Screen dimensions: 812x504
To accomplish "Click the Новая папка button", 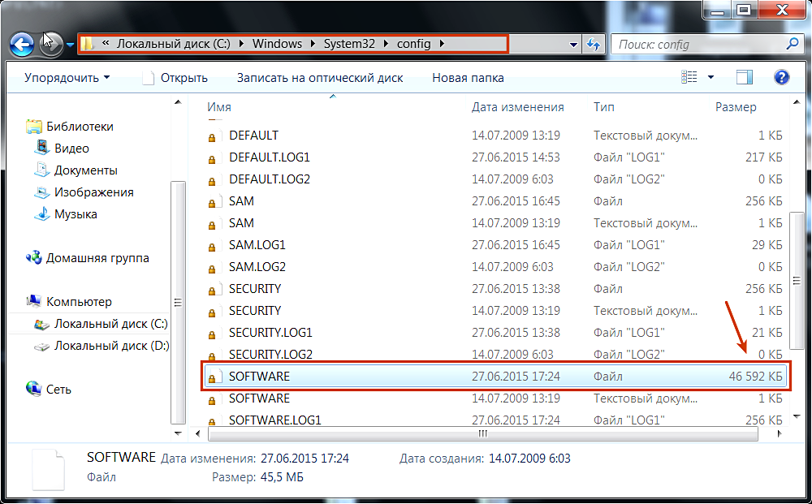I will [x=468, y=78].
